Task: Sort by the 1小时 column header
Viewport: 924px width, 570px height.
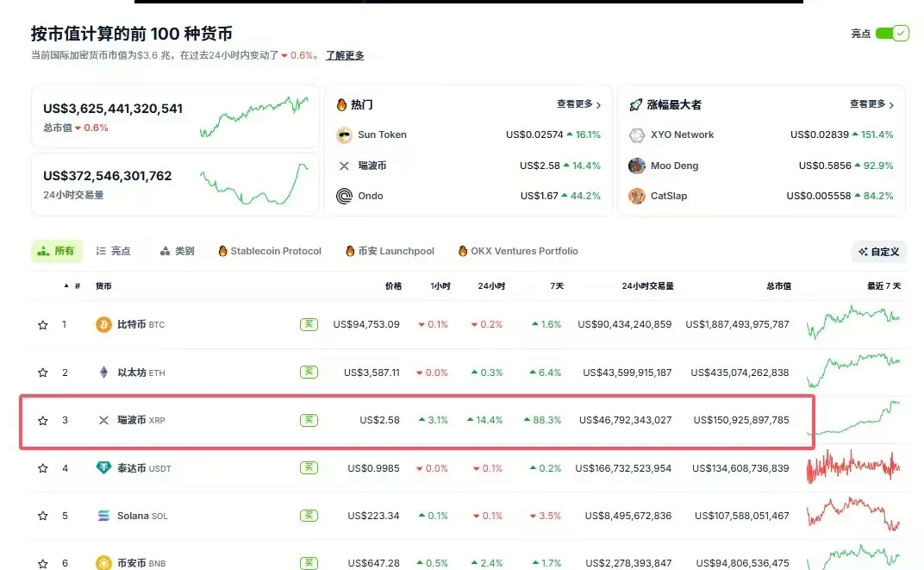Action: [x=440, y=286]
